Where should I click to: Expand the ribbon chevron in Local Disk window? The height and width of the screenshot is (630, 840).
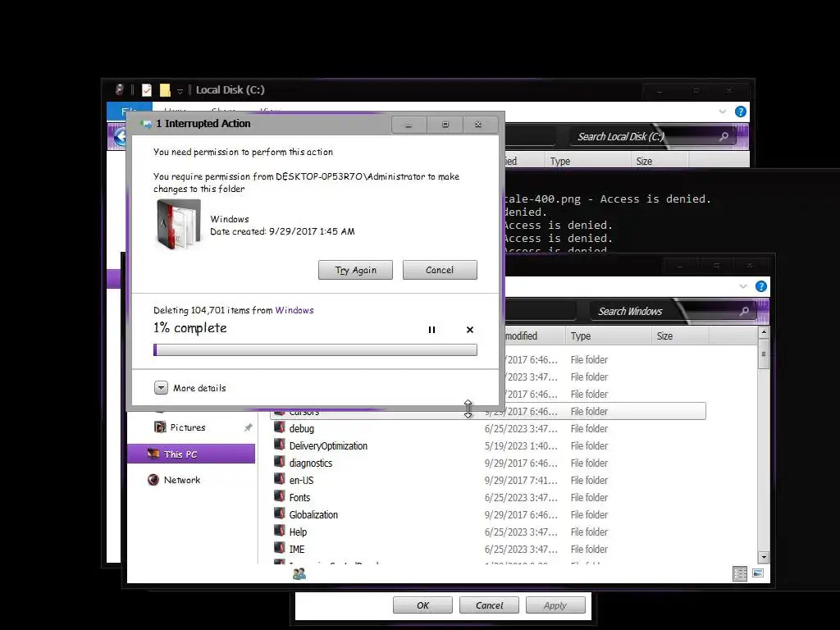click(722, 112)
